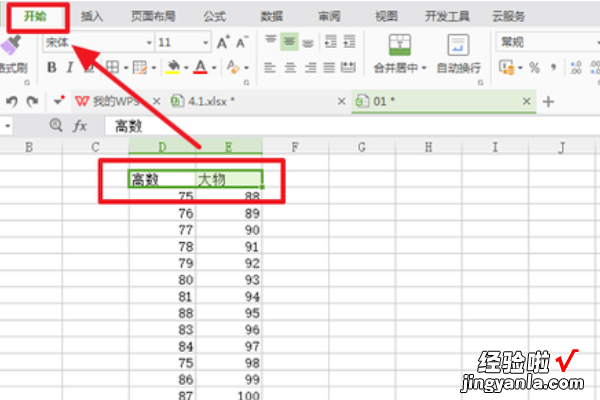Align text left
Screen dimensions: 600x400
point(270,68)
